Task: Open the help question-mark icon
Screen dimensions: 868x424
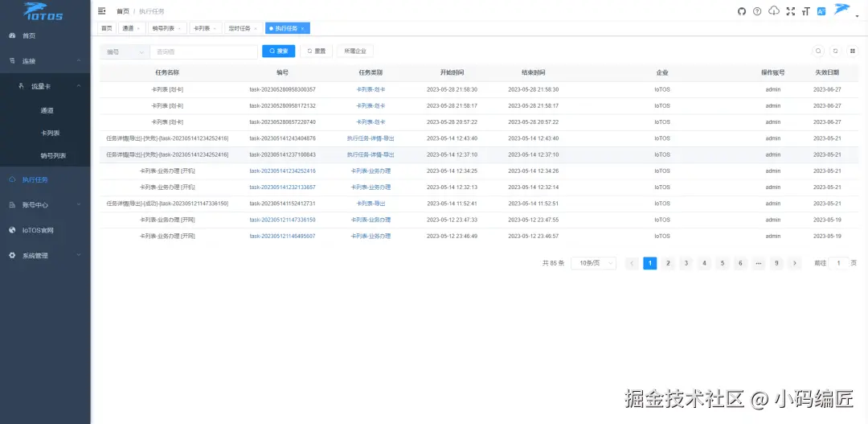Action: (757, 11)
